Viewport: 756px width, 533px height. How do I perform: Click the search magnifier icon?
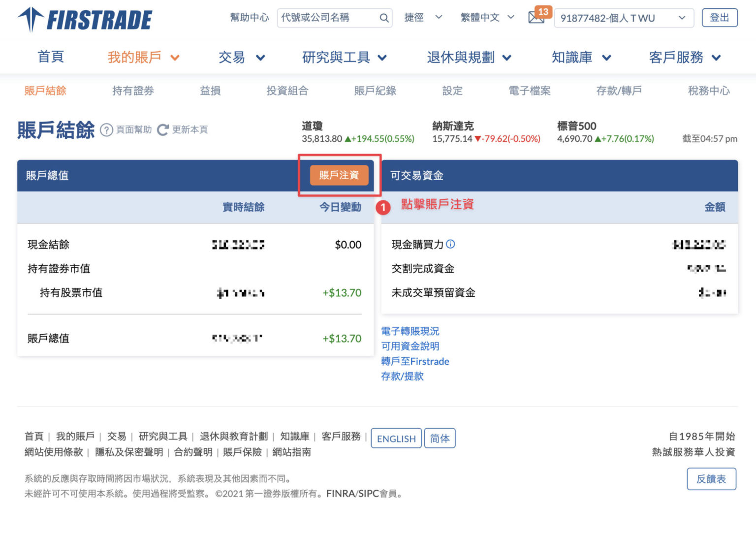383,17
